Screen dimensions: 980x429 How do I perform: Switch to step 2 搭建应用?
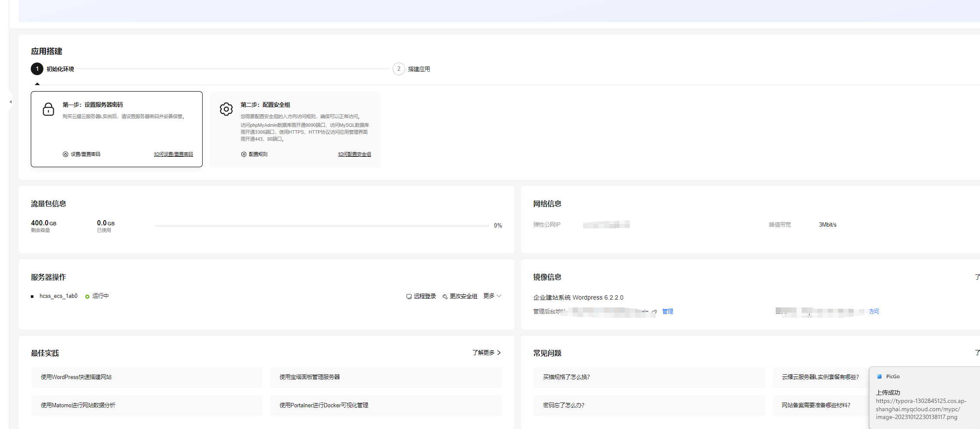(x=399, y=69)
